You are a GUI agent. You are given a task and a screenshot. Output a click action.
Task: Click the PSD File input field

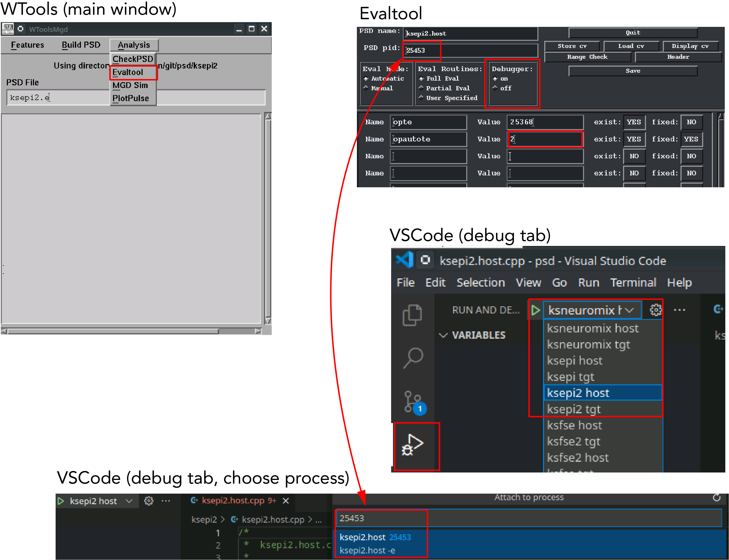coord(136,97)
